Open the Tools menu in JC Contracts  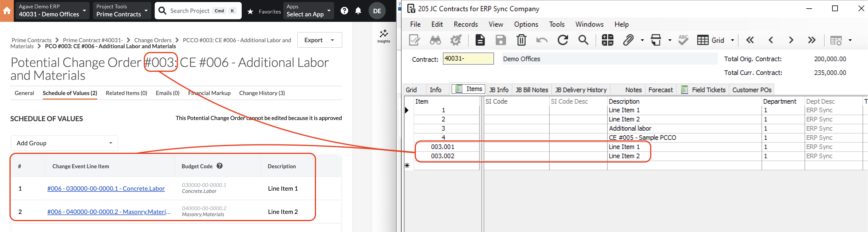557,24
